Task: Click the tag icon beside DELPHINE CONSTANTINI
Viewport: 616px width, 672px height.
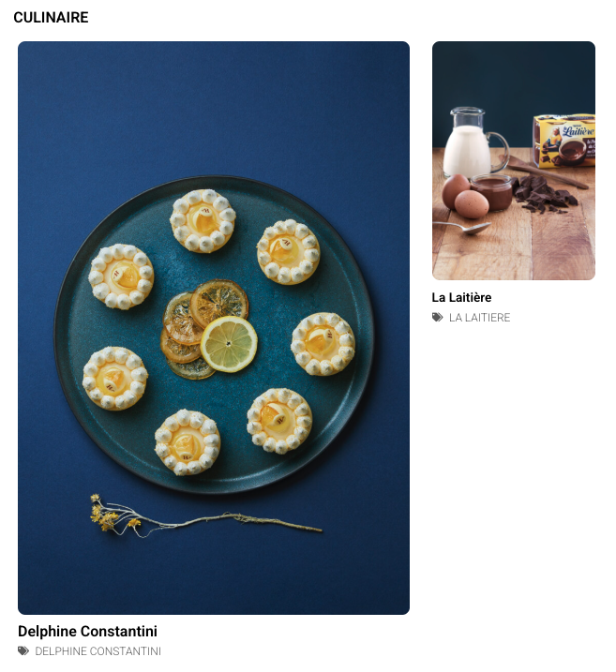Action: pyautogui.click(x=23, y=651)
